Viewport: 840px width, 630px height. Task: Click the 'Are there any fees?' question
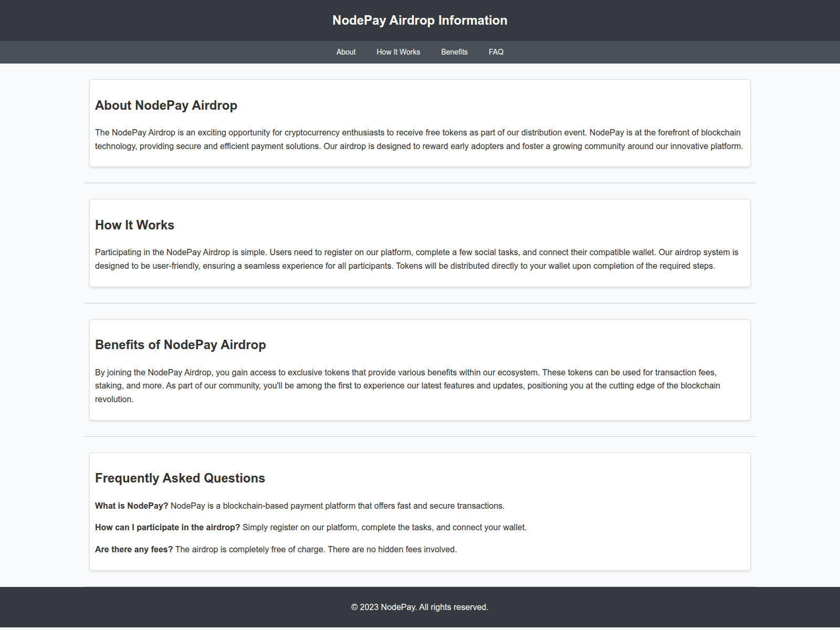coord(133,550)
